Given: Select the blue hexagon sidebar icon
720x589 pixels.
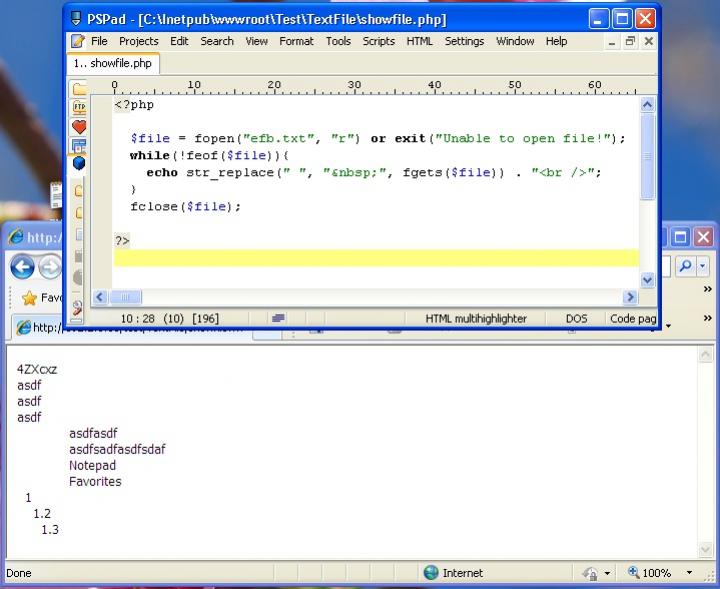Looking at the screenshot, I should (x=79, y=163).
